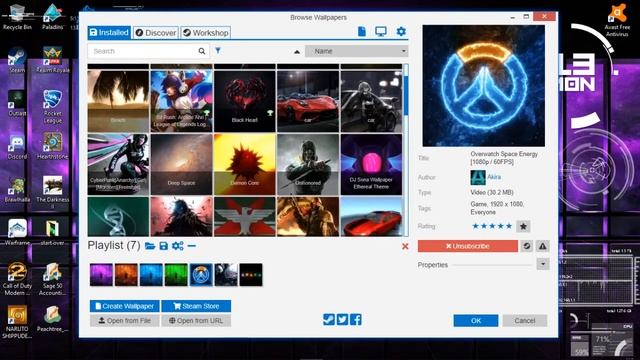Switch to the Installed tab
The image size is (640, 360).
pyautogui.click(x=109, y=32)
